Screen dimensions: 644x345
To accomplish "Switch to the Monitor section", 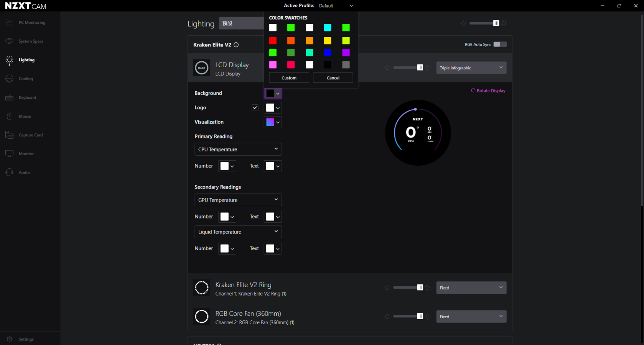I will pos(26,154).
